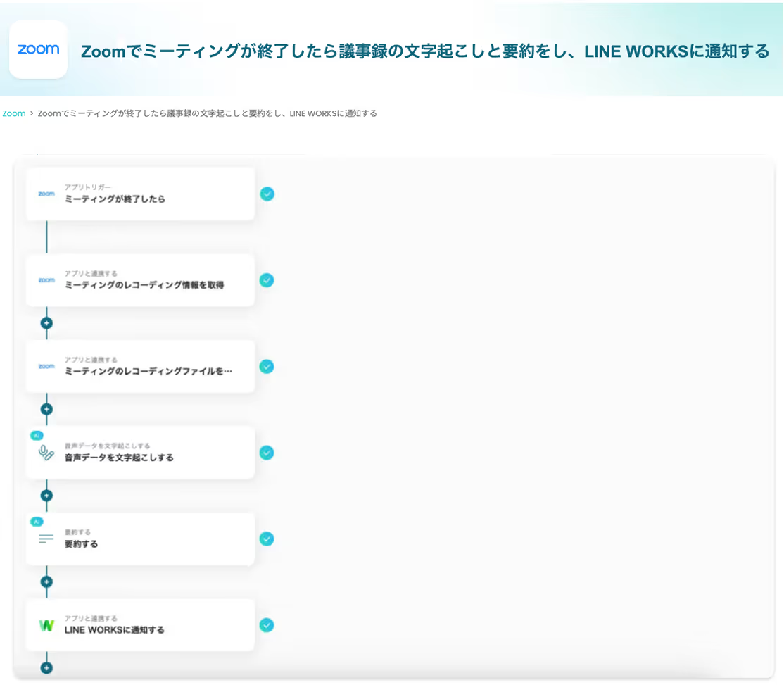Click the microphone transcription icon
The width and height of the screenshot is (784, 685).
(46, 453)
